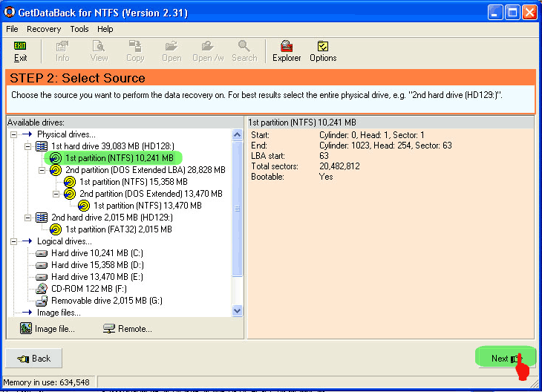This screenshot has height=392, width=542.
Task: Go to the Next step
Action: (x=506, y=358)
